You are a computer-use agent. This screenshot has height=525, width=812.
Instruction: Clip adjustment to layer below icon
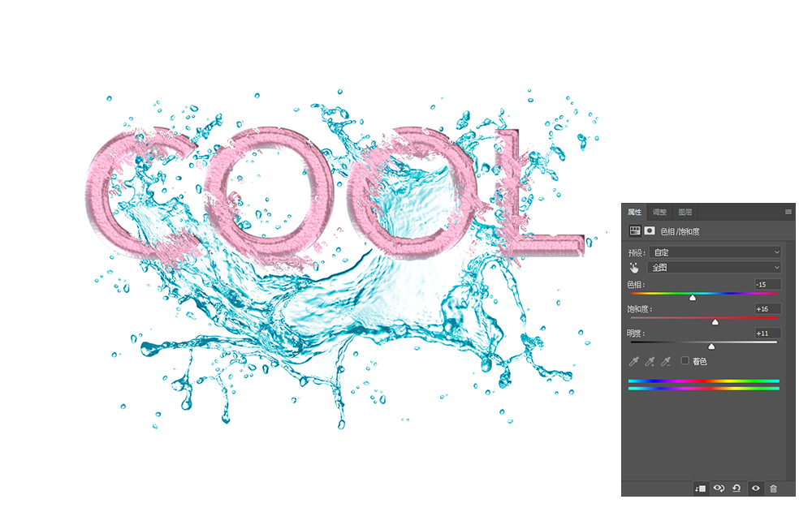[x=701, y=488]
